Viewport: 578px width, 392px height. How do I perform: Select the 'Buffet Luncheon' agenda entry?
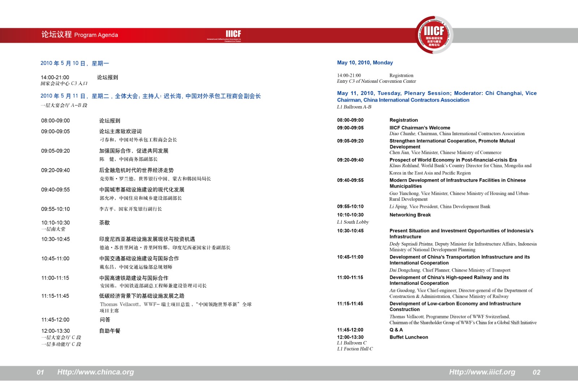(409, 337)
